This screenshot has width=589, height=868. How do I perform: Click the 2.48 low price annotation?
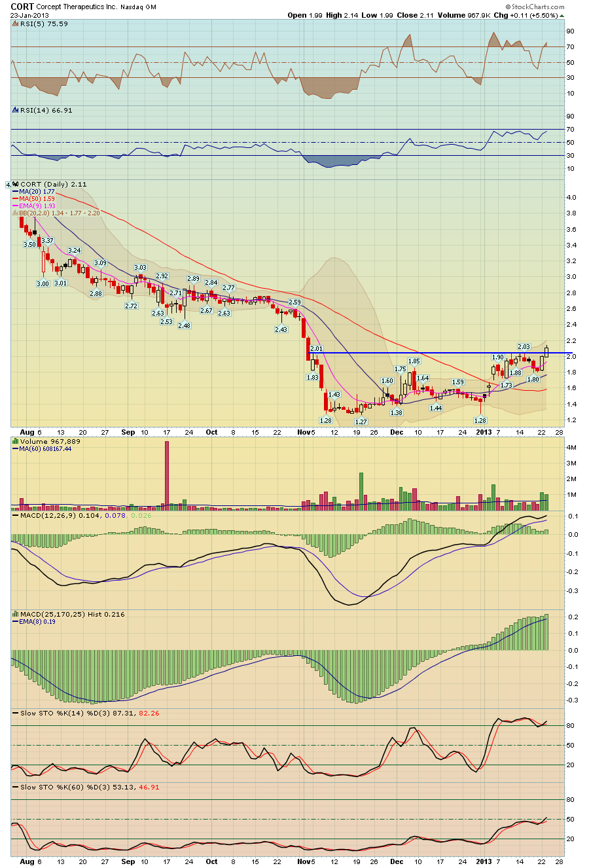(184, 325)
